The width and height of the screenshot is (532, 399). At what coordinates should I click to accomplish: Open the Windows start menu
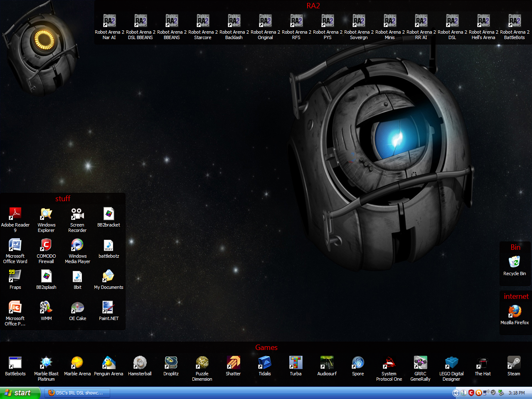[x=20, y=393]
